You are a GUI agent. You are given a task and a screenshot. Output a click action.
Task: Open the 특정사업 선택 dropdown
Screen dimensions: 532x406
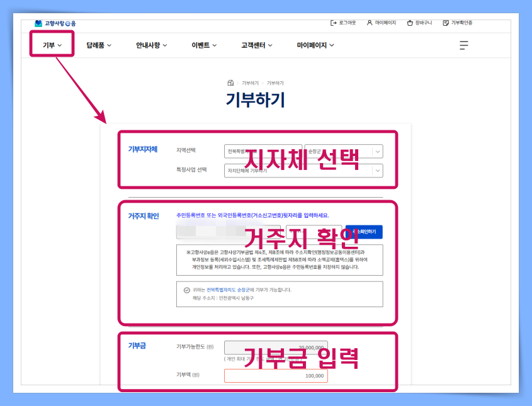pyautogui.click(x=303, y=171)
